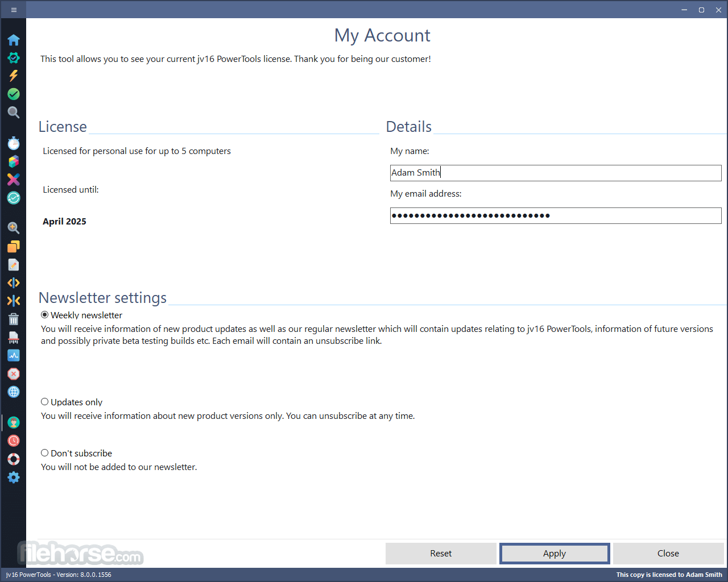This screenshot has width=728, height=582.
Task: Open My Account via the user avatar icon
Action: coord(14,422)
